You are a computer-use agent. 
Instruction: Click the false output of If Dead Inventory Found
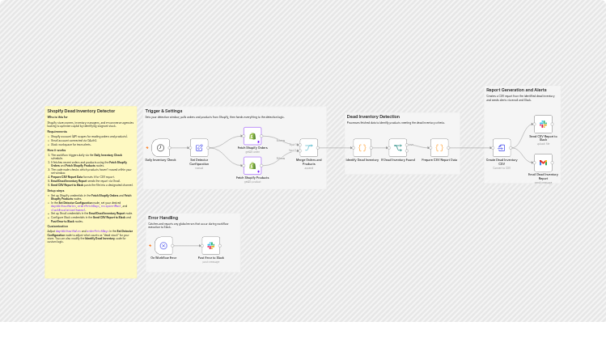point(407,150)
